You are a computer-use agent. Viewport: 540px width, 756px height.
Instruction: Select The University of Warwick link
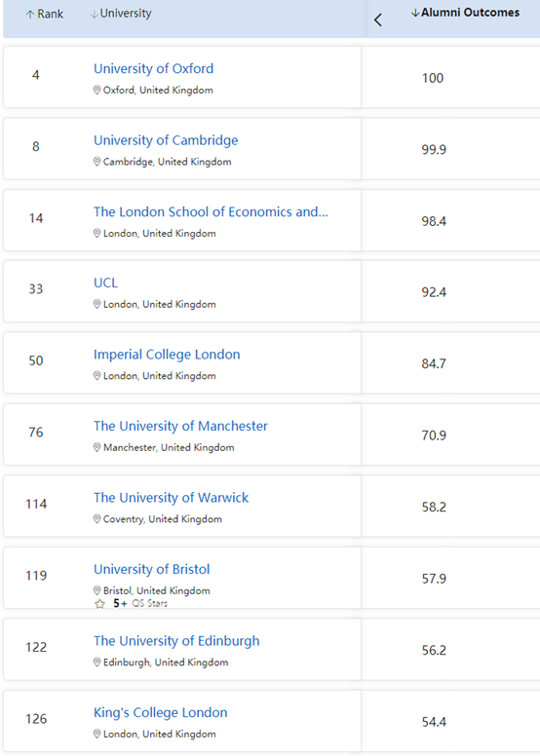click(171, 498)
